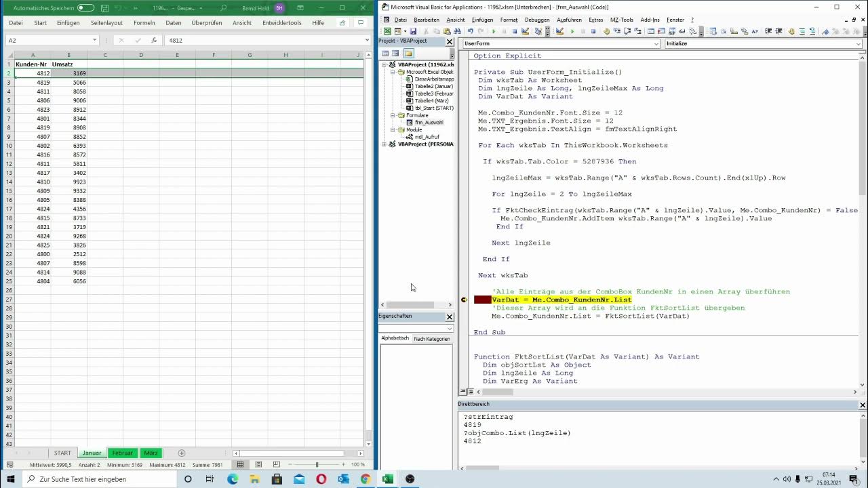The width and height of the screenshot is (868, 488).
Task: Collapse the Microsoft Excel Objekte folder
Action: 393,72
